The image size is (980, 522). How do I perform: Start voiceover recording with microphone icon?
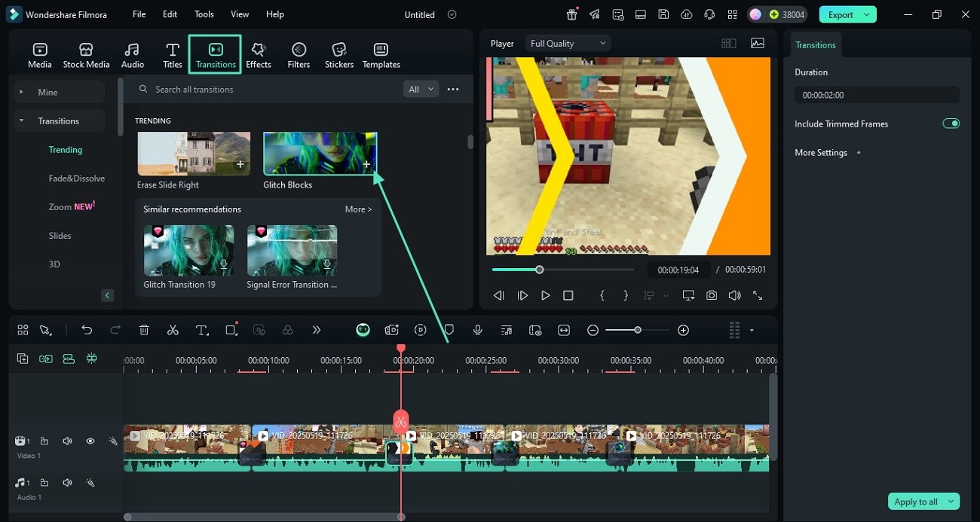[x=478, y=330]
